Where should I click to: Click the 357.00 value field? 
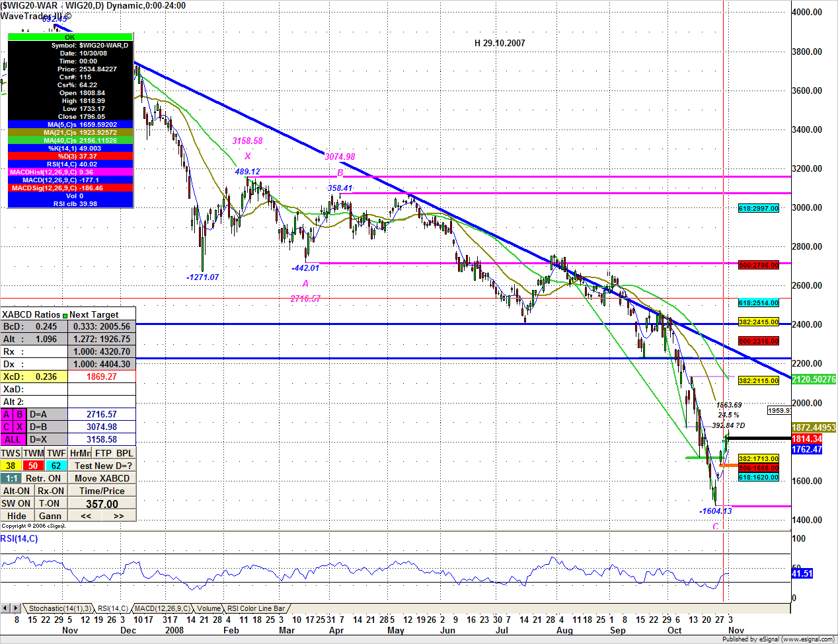click(x=102, y=503)
